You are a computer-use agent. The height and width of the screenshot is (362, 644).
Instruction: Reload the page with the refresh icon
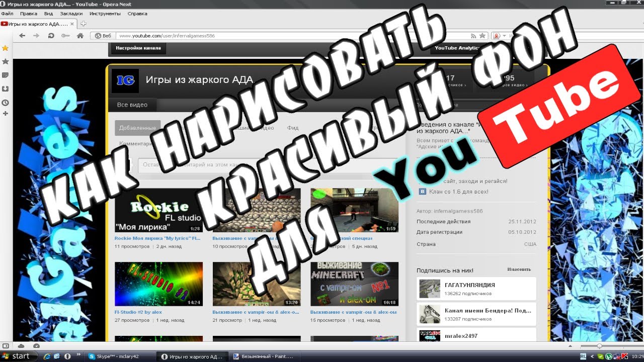pos(51,36)
